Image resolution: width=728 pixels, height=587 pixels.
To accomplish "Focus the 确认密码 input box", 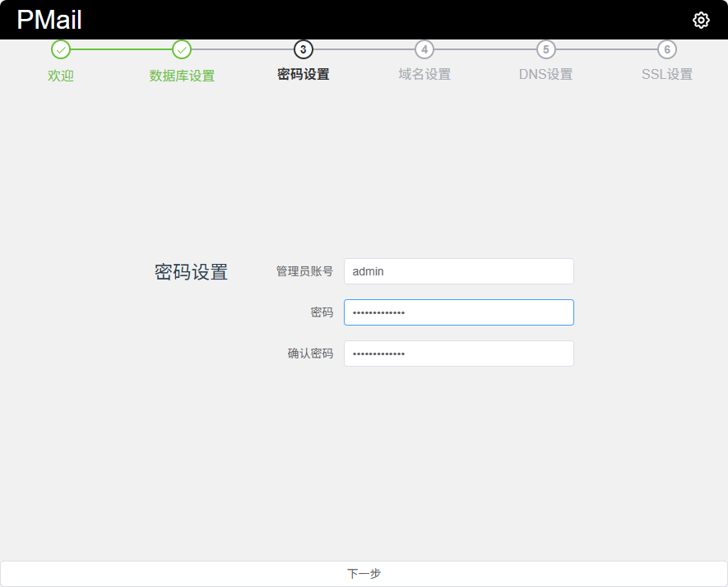I will point(458,354).
